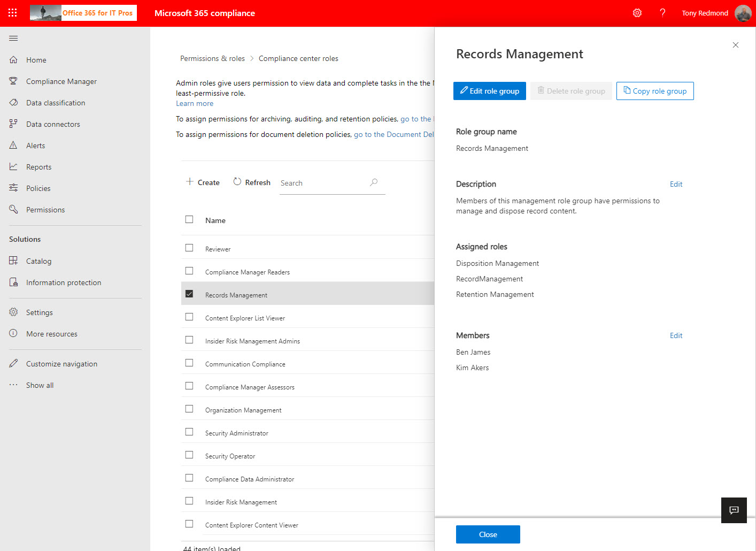Image resolution: width=756 pixels, height=551 pixels.
Task: Click Edit next to Members
Action: (676, 335)
